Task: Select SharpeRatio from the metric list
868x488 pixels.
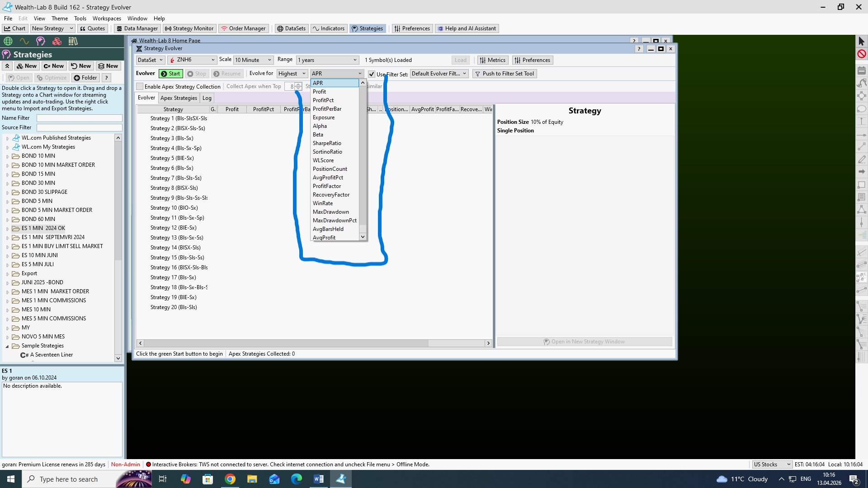Action: tap(327, 143)
